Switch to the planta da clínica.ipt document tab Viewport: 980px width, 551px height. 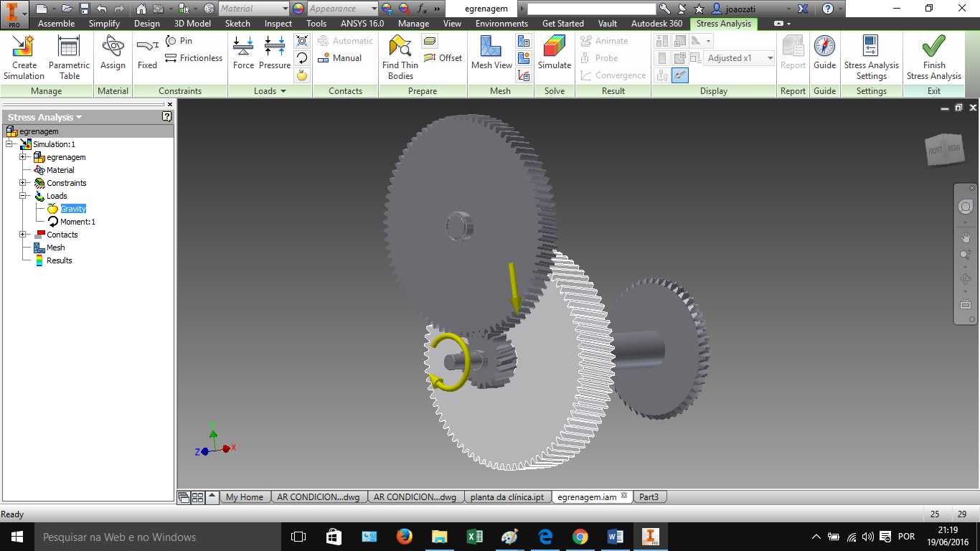pos(507,496)
